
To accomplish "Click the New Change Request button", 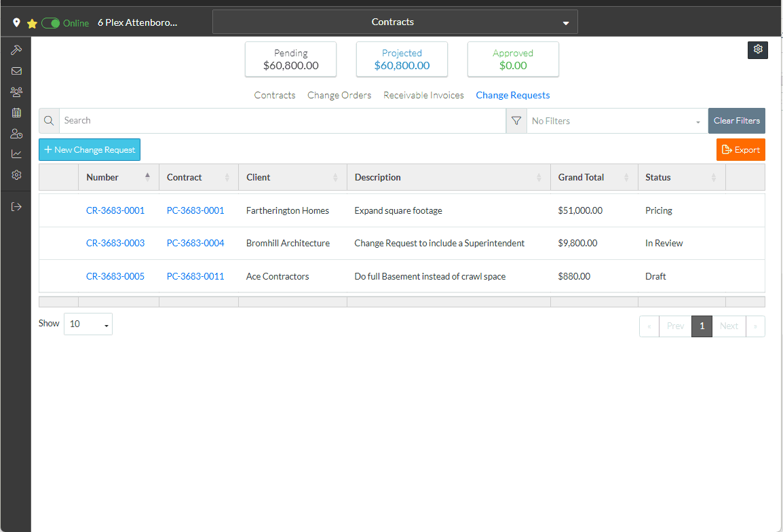I will tap(90, 150).
